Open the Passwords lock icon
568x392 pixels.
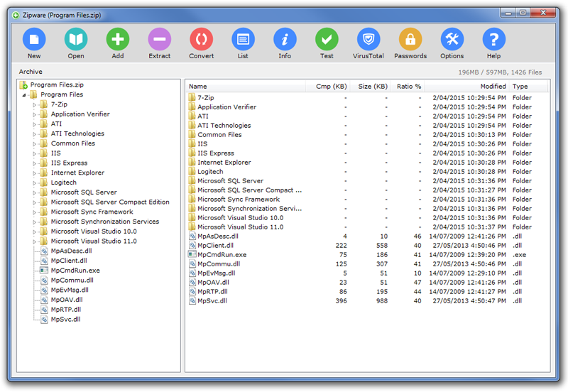[x=410, y=40]
